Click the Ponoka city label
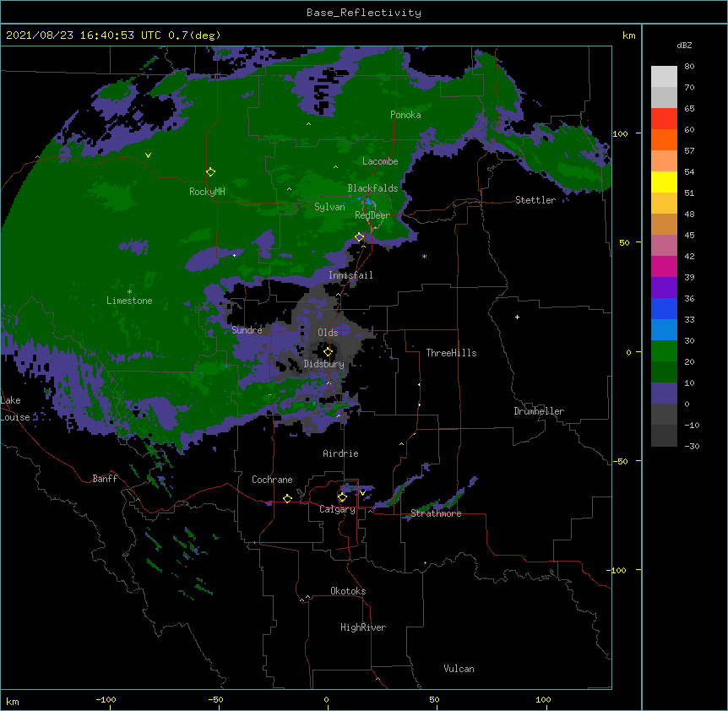728x711 pixels. [405, 115]
